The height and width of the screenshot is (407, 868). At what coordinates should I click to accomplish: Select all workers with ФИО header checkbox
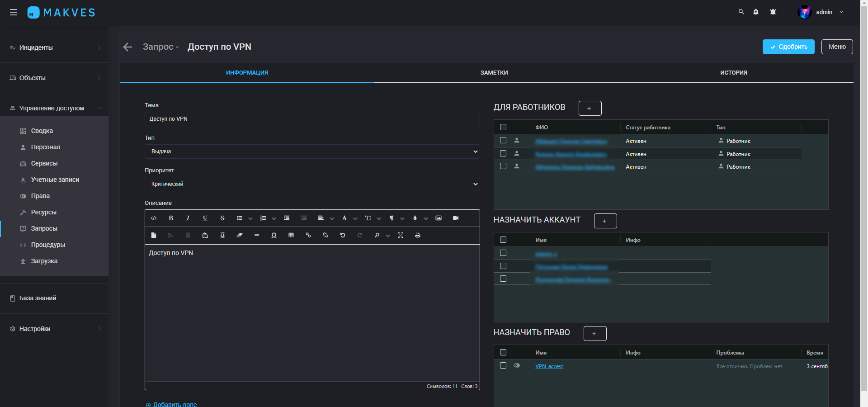click(x=503, y=128)
